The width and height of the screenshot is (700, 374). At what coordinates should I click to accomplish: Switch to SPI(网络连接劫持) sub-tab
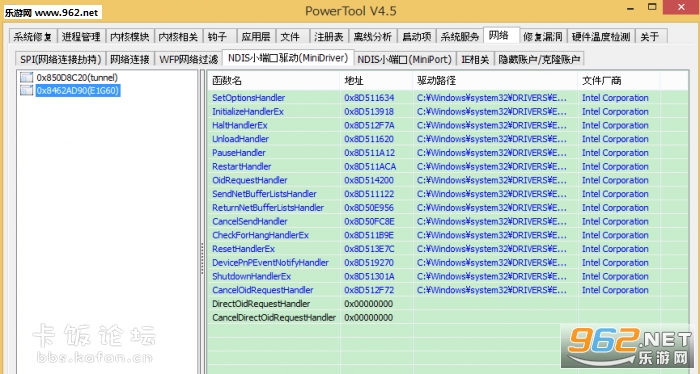pos(61,59)
